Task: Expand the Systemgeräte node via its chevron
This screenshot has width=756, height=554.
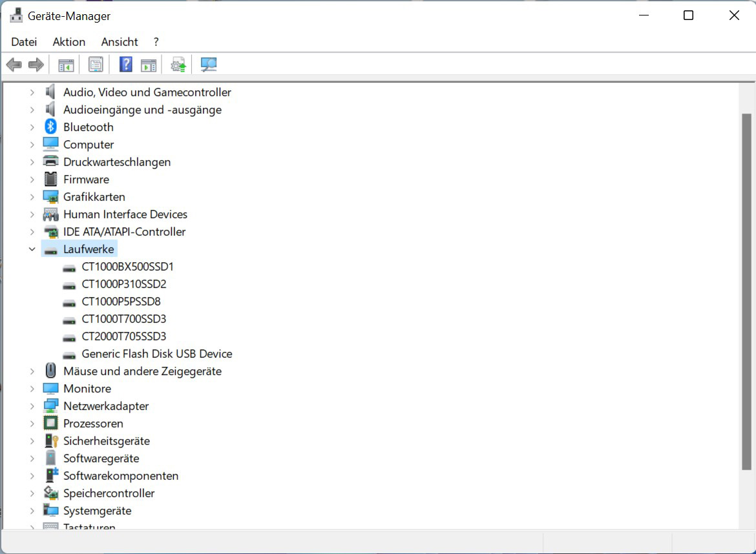Action: pos(32,511)
